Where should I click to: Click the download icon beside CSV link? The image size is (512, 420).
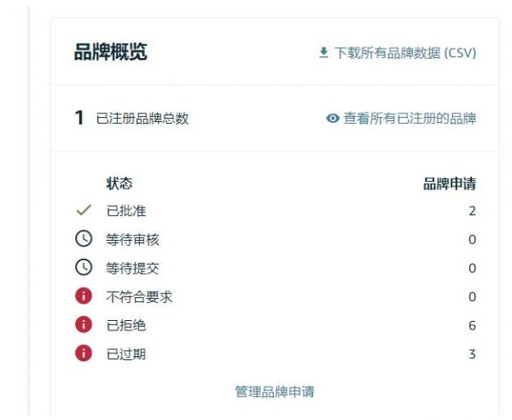(323, 53)
